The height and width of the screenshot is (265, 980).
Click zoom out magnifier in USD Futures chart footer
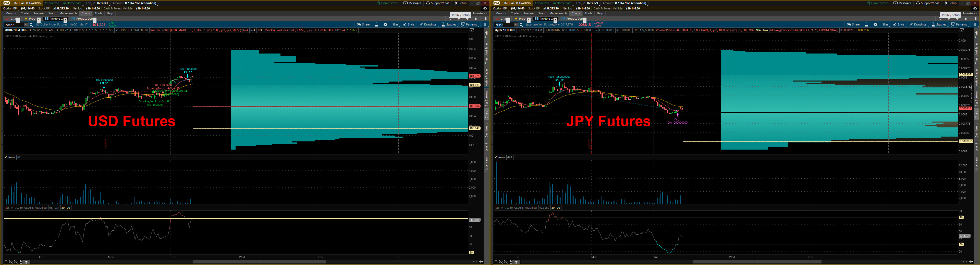point(16,262)
